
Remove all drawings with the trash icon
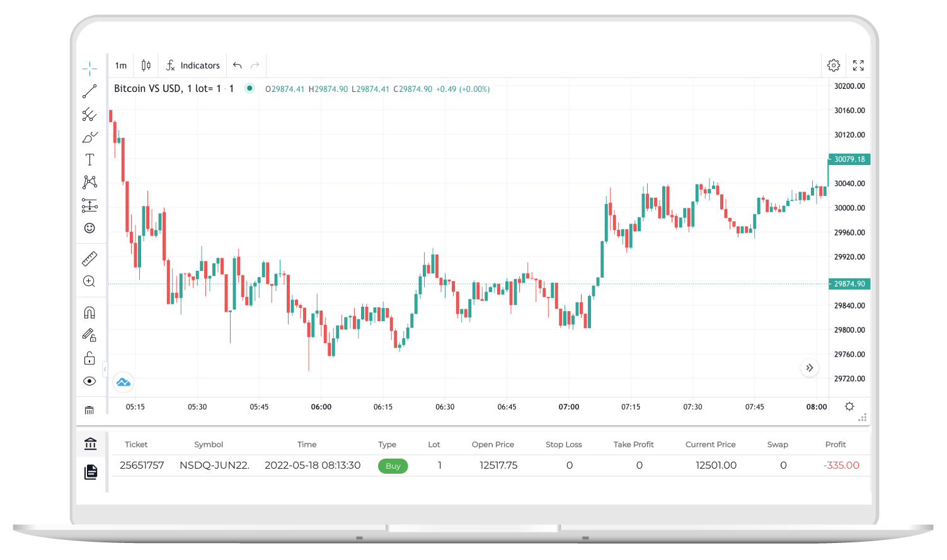[89, 409]
